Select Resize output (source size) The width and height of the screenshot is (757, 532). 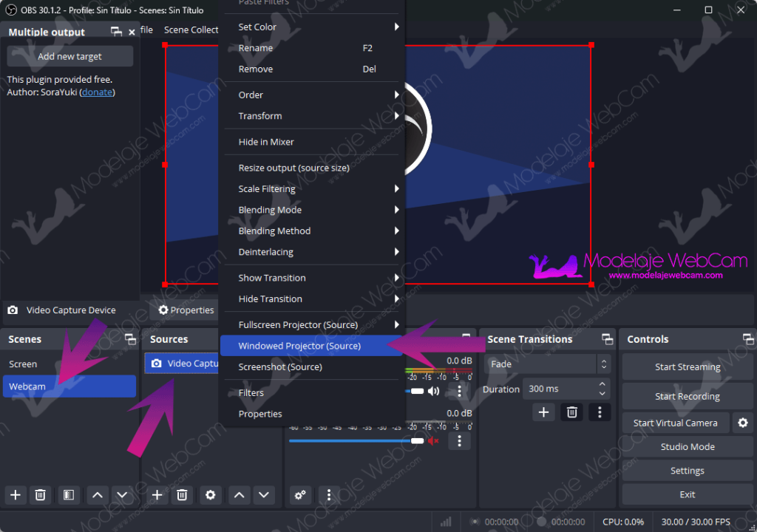tap(312, 168)
